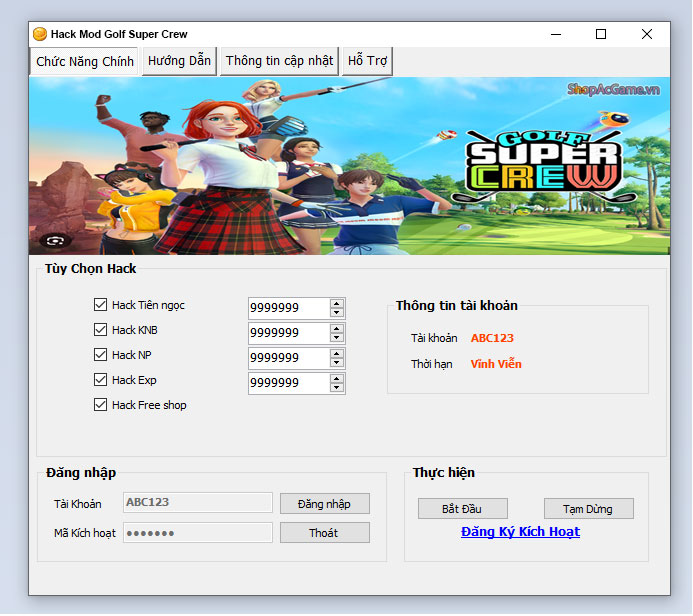Click the ABC123 account name in red

(492, 338)
